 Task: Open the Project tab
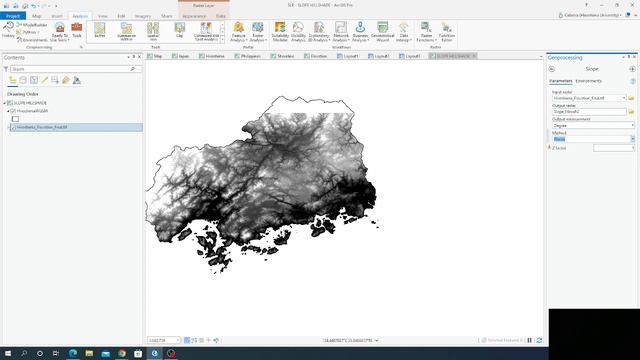click(x=13, y=16)
